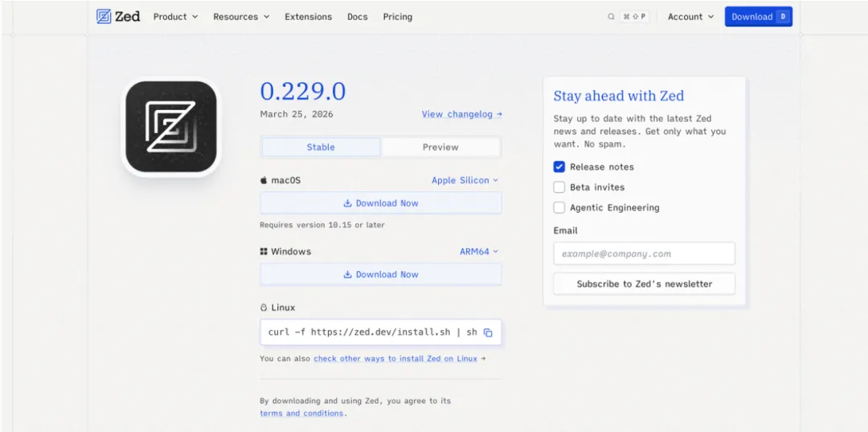Click the Apple logo beside macOS
The width and height of the screenshot is (868, 432).
264,181
